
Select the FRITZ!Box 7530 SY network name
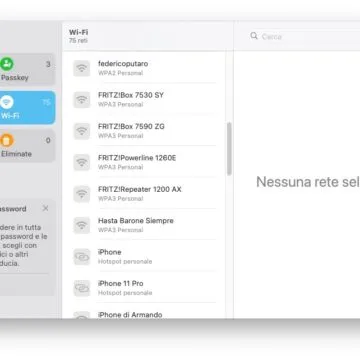(x=131, y=95)
